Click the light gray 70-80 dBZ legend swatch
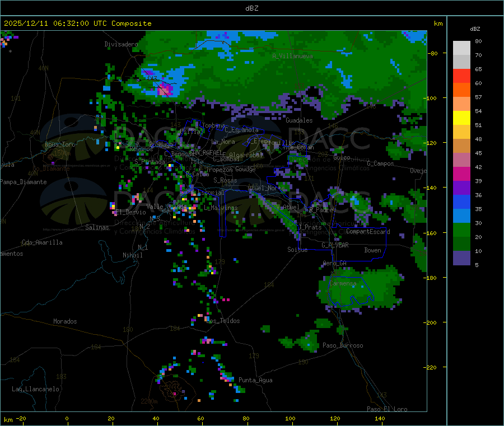Image resolution: width=504 pixels, height=426 pixels. coord(461,48)
